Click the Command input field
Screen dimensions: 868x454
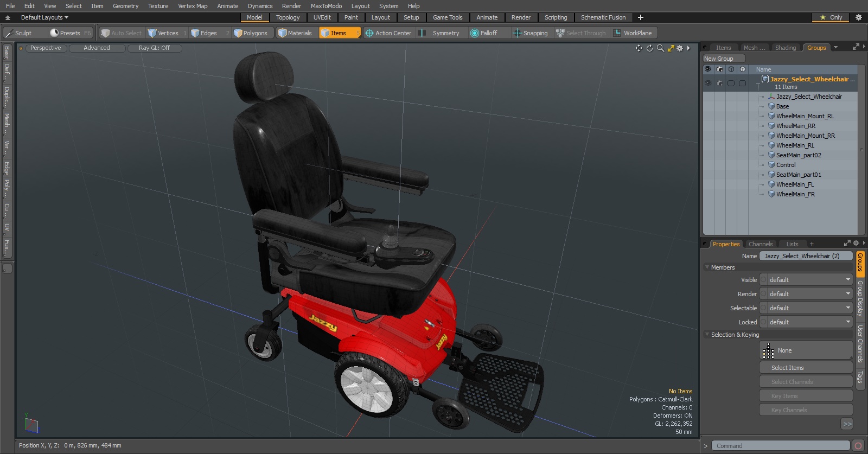[781, 446]
